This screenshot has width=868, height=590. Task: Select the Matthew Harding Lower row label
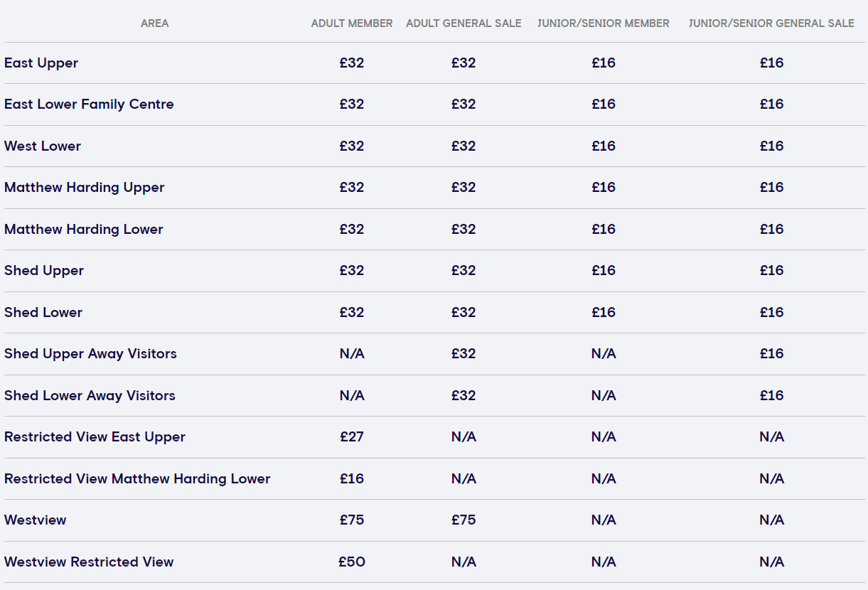point(84,230)
